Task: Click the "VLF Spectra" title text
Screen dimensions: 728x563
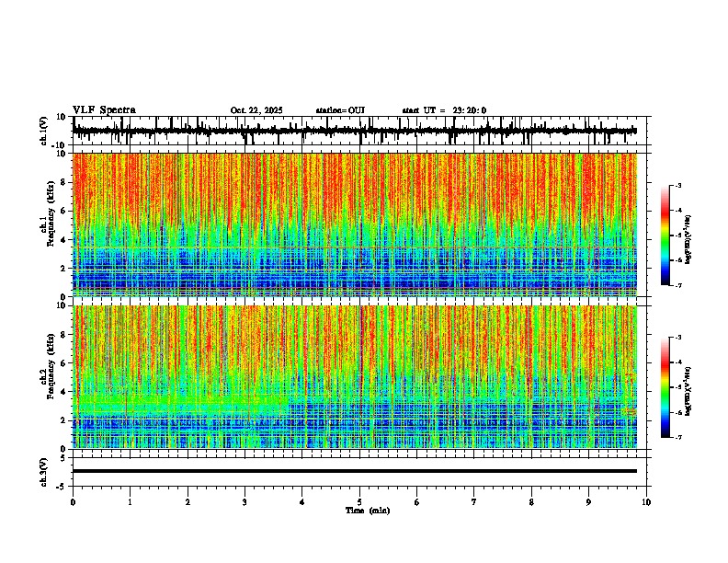Action: tap(104, 110)
